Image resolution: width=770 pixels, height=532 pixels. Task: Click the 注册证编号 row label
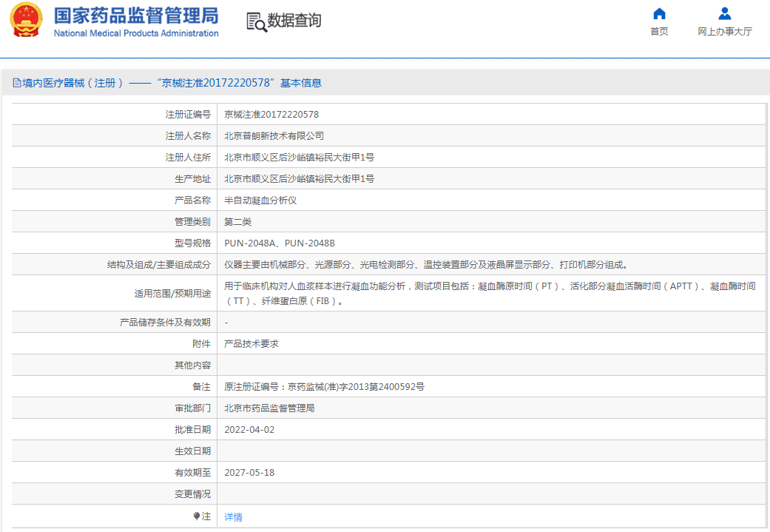click(x=188, y=115)
